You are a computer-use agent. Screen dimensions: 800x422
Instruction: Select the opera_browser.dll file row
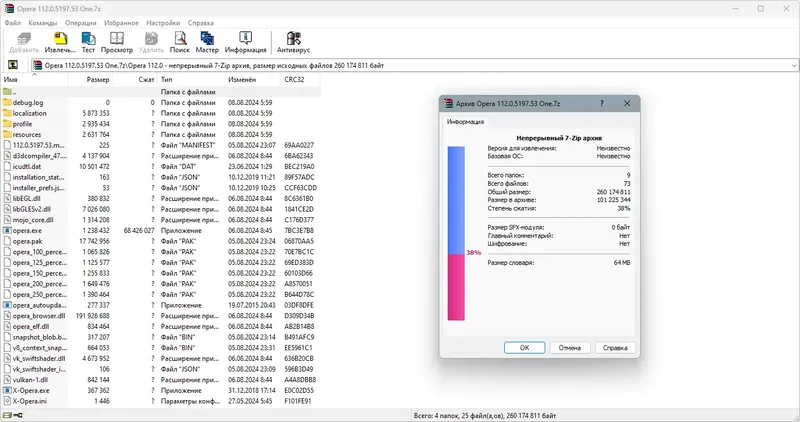(x=161, y=316)
